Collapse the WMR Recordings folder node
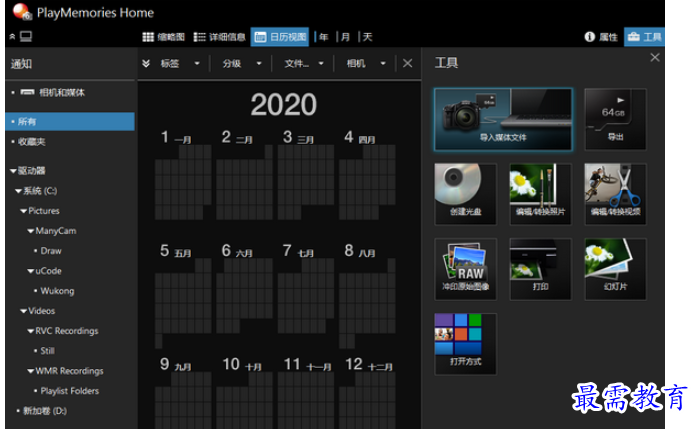The height and width of the screenshot is (429, 696). [31, 371]
